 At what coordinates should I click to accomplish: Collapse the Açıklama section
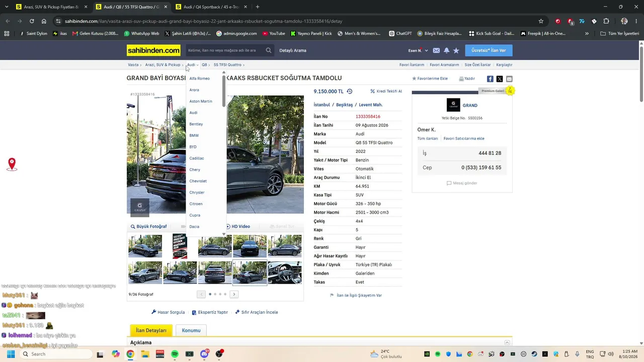click(x=507, y=343)
